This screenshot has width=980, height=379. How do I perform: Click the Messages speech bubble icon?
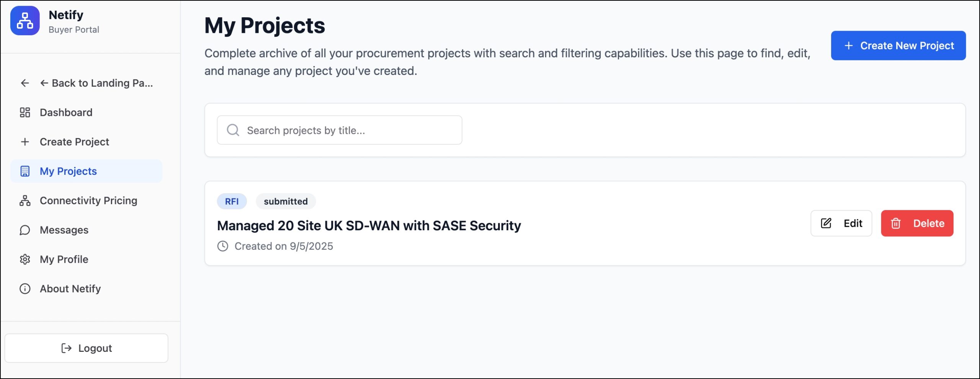(x=25, y=230)
